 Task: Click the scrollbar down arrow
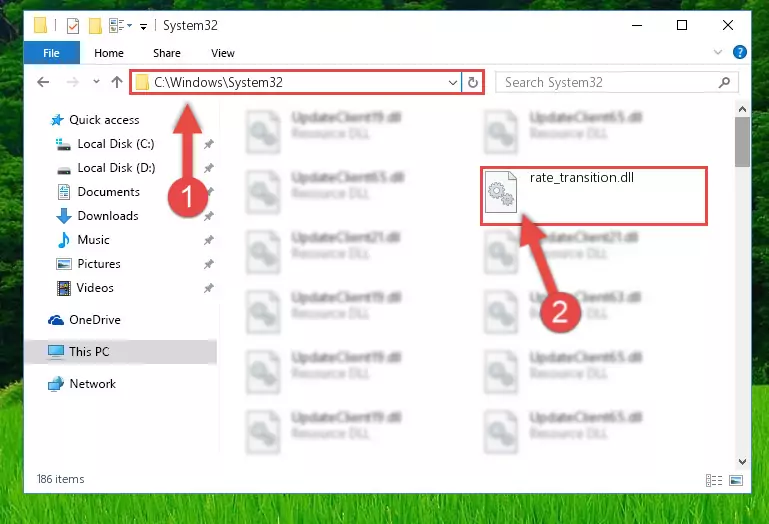[742, 462]
